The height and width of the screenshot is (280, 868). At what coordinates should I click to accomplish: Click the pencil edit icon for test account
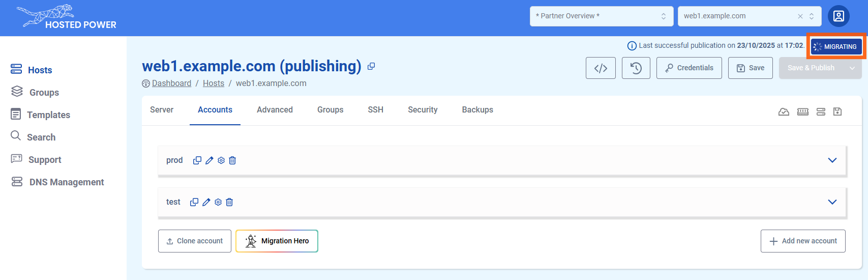point(206,202)
